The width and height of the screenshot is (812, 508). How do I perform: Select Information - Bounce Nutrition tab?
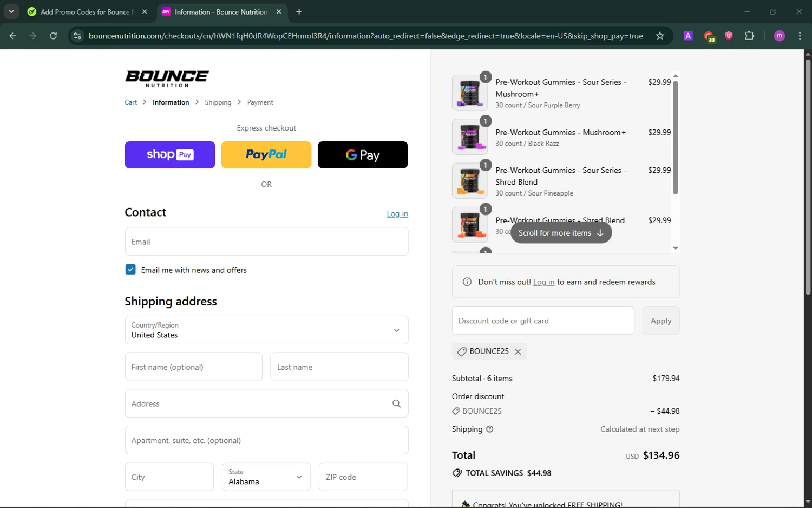click(221, 11)
